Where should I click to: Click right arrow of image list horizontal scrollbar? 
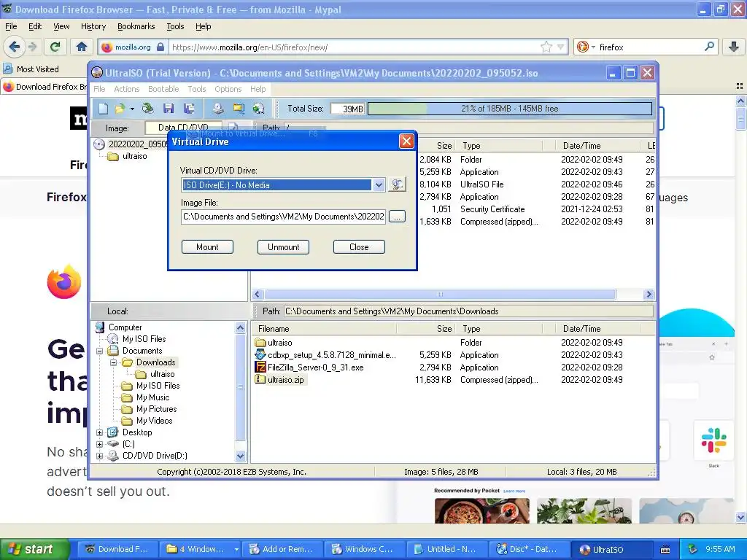(x=649, y=295)
